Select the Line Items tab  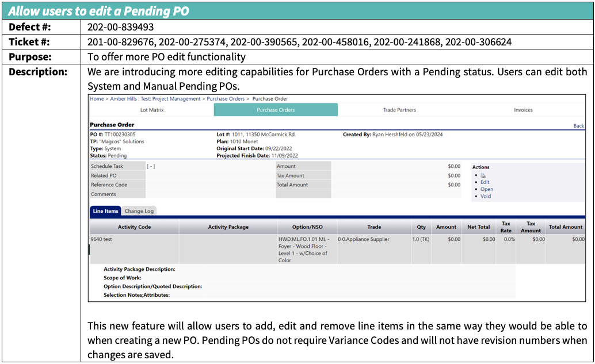pyautogui.click(x=105, y=211)
